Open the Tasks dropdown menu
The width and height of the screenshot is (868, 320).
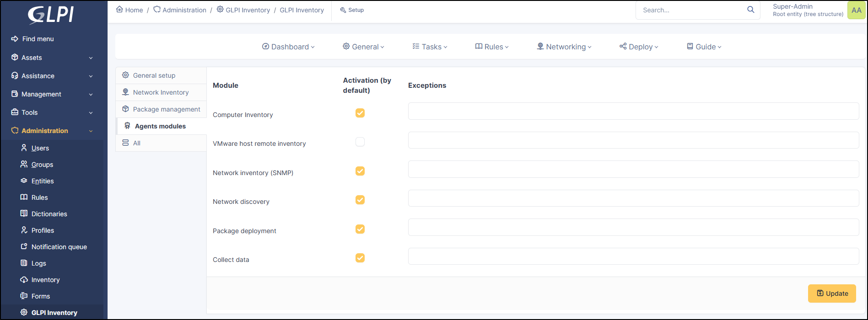click(x=430, y=47)
